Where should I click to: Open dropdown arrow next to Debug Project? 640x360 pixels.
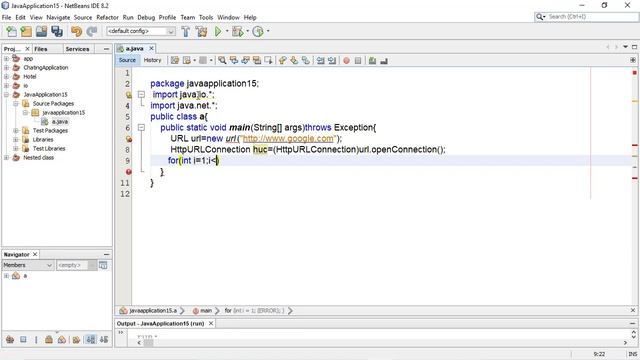click(x=247, y=31)
